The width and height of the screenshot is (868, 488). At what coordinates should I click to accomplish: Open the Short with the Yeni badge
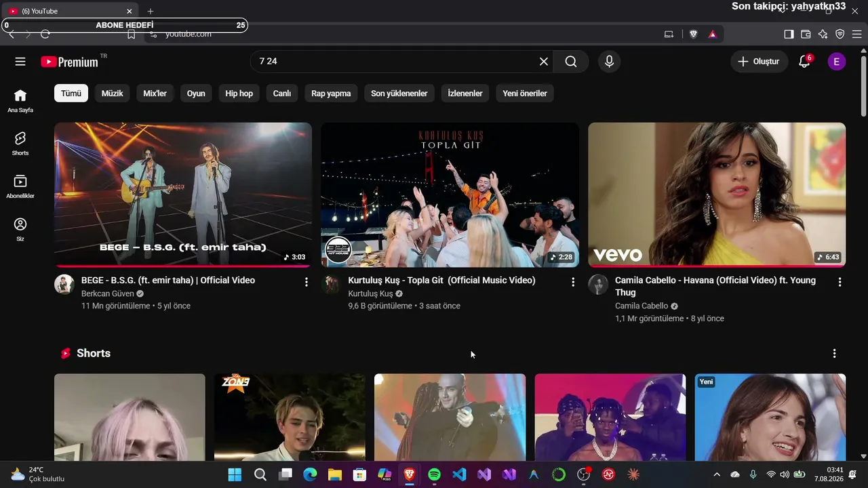tap(770, 417)
